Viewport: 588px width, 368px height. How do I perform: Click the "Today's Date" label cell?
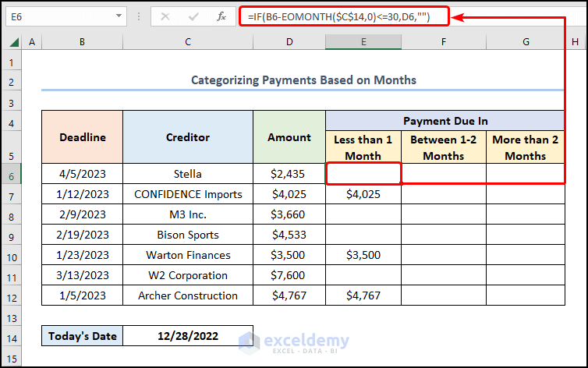tap(82, 335)
